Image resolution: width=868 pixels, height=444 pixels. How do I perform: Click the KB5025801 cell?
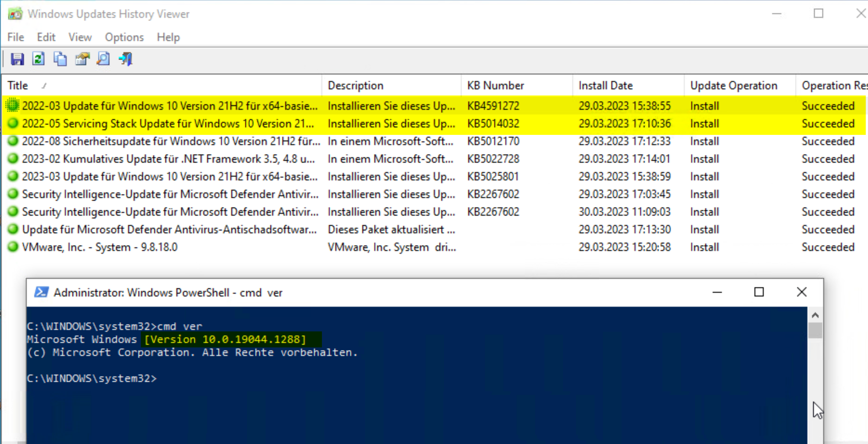coord(493,176)
